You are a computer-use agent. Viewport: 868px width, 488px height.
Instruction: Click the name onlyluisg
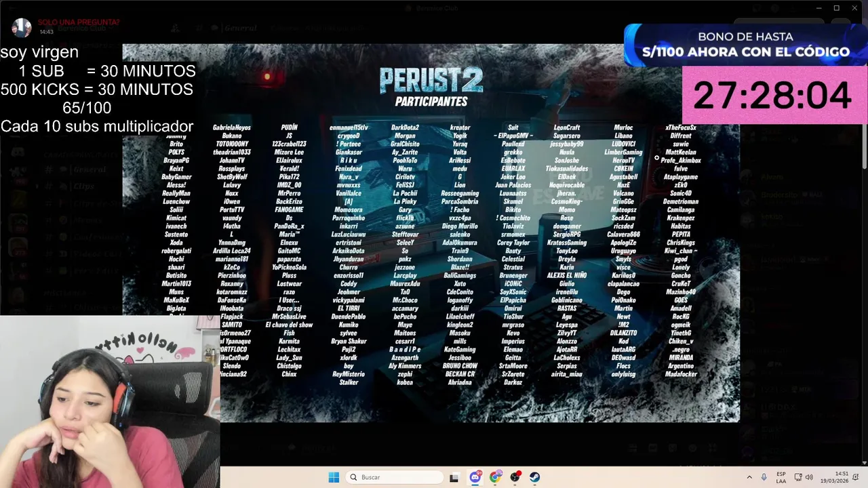coord(623,374)
